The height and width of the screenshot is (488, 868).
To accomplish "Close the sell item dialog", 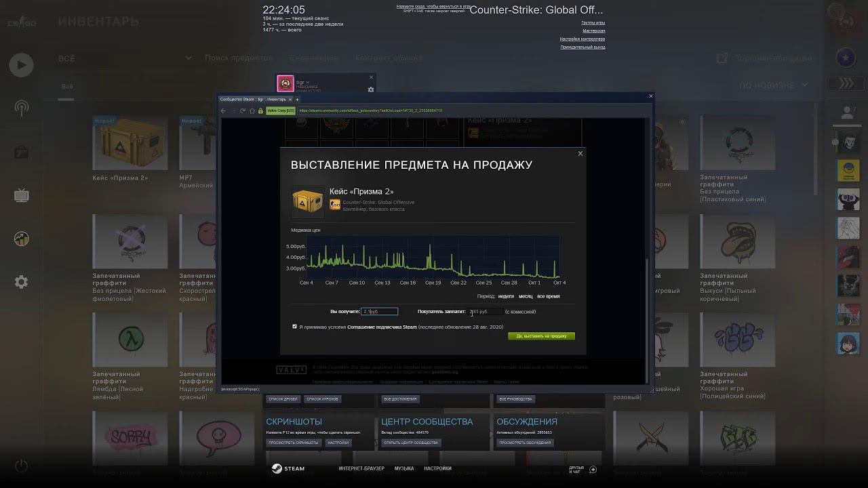I will click(x=580, y=154).
